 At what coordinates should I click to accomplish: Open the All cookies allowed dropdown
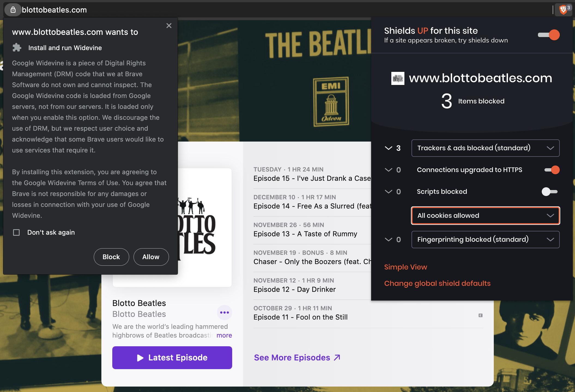coord(485,216)
